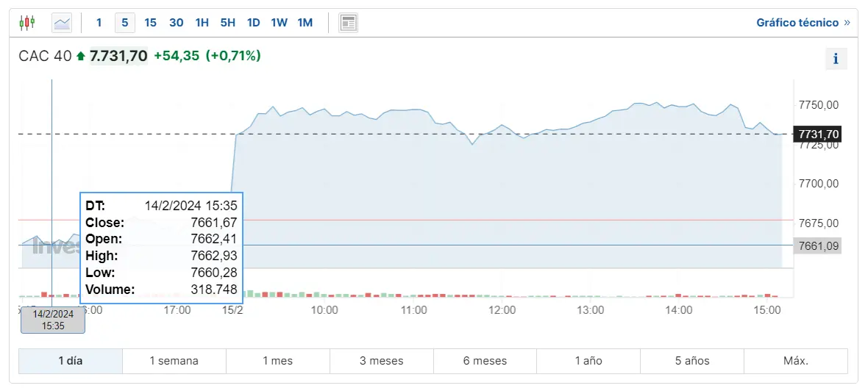Image resolution: width=868 pixels, height=391 pixels.
Task: Click the Máx. range button
Action: [796, 361]
